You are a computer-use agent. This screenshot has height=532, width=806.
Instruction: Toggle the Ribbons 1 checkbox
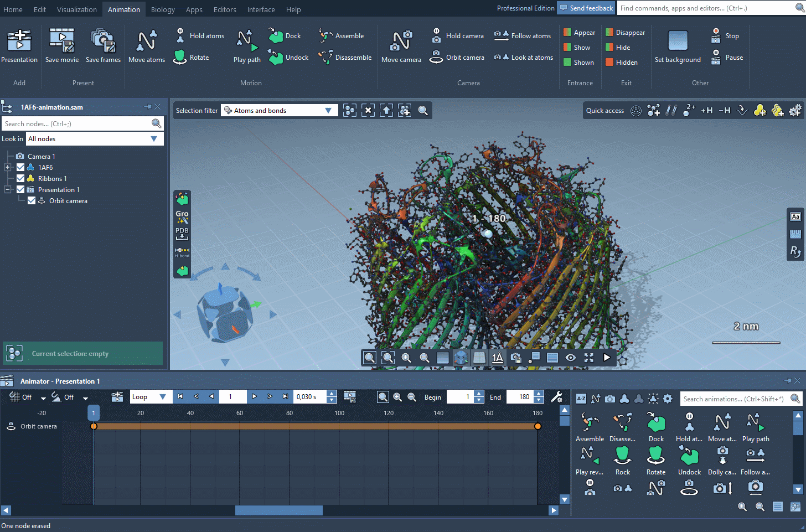[20, 178]
